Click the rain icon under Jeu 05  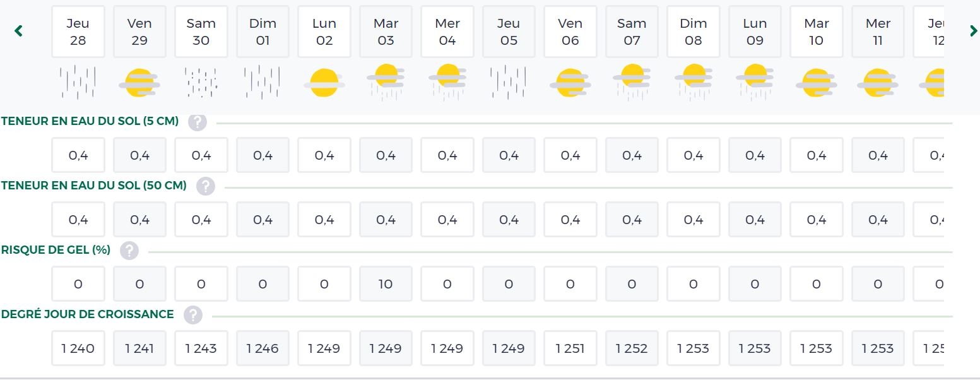509,82
